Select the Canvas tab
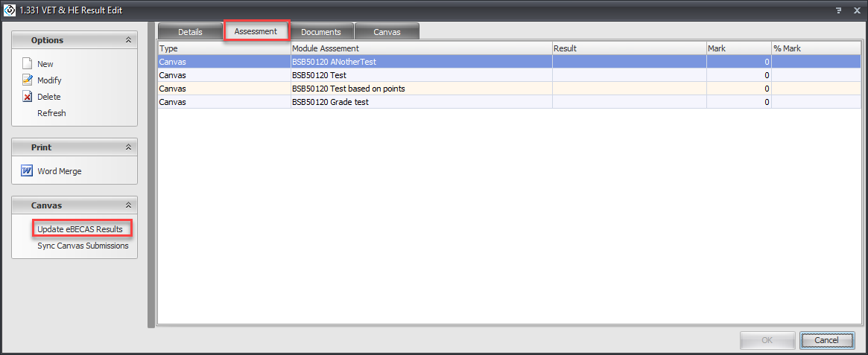Viewport: 868px width, 355px height. pos(387,32)
